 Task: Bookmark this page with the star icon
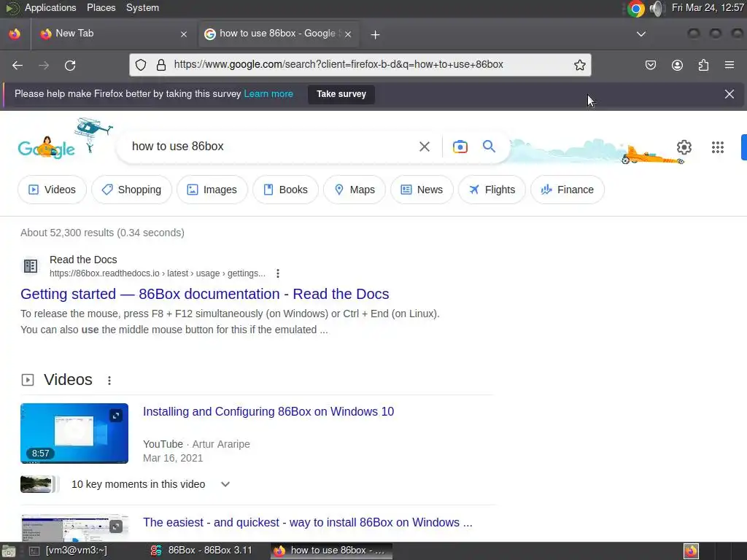(579, 65)
